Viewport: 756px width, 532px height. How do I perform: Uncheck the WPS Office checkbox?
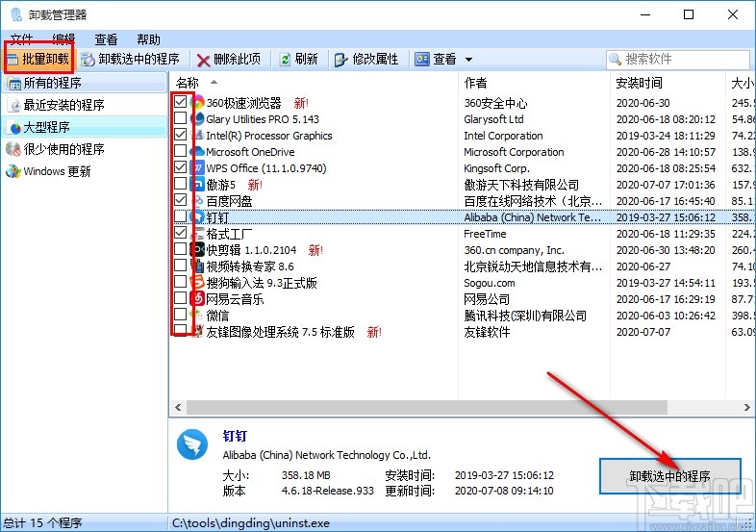[180, 167]
